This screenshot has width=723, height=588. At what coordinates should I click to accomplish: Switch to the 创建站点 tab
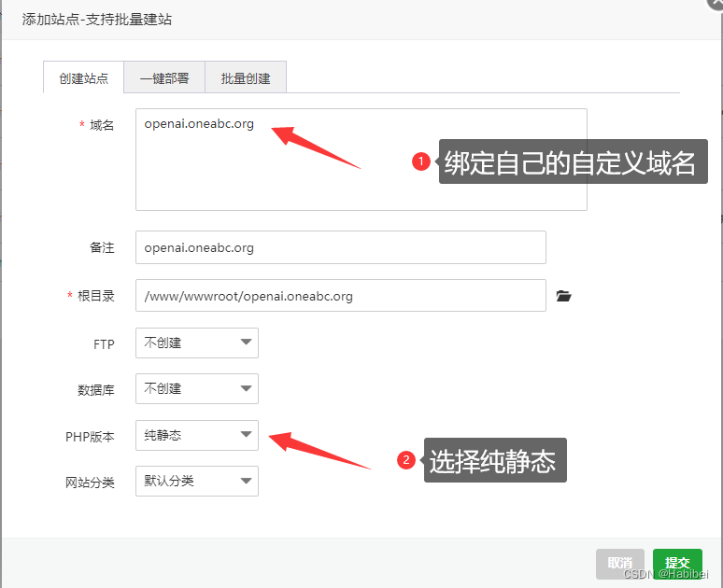(83, 77)
